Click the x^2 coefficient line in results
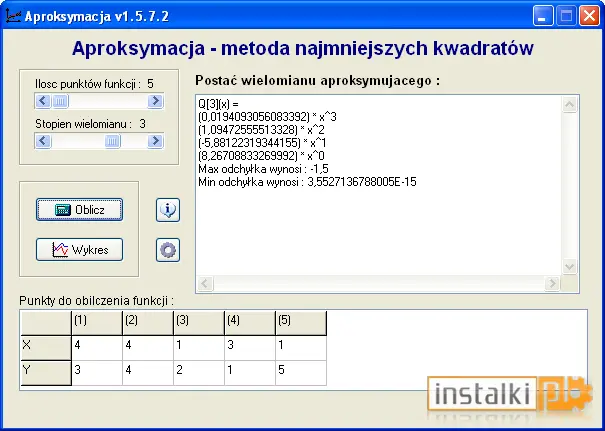This screenshot has height=431, width=605. [x=261, y=130]
